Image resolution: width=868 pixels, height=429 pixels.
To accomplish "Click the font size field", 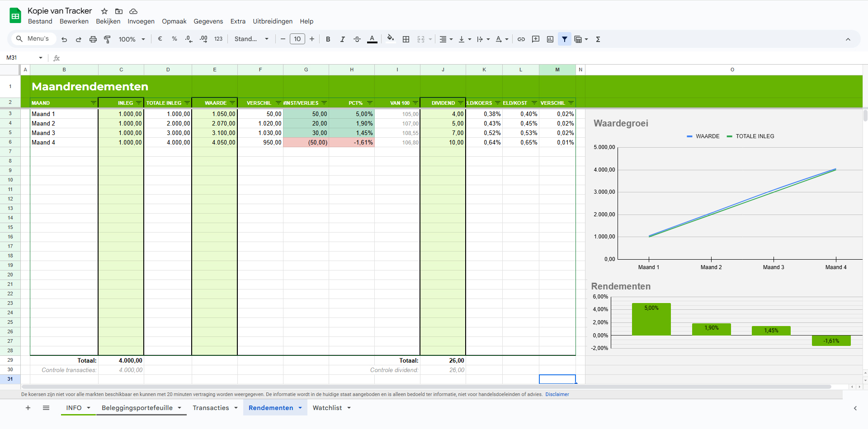I will tap(297, 39).
